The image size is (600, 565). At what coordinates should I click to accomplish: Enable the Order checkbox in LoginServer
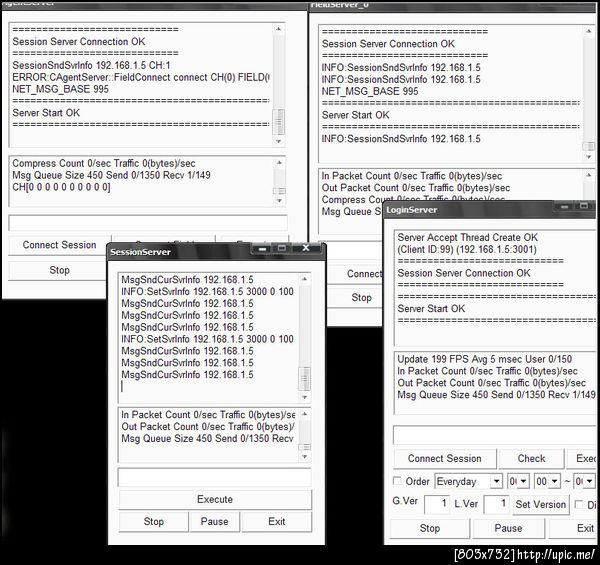pos(397,480)
